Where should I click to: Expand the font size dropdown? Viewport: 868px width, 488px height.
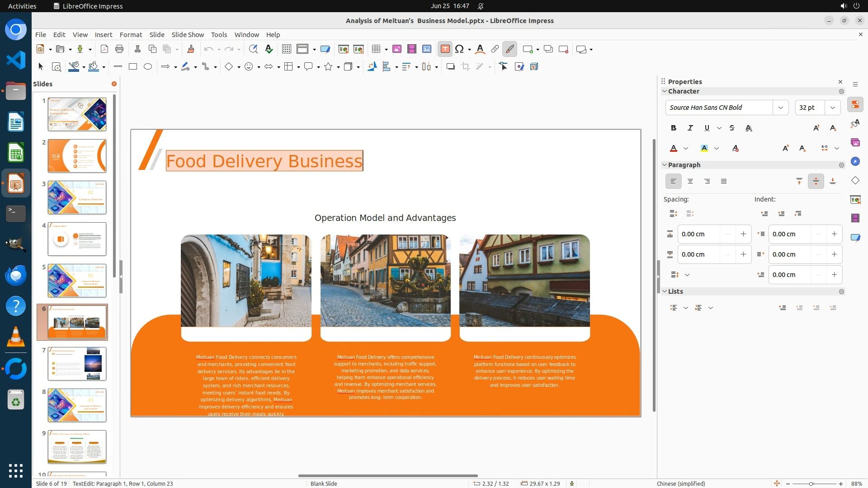(832, 108)
